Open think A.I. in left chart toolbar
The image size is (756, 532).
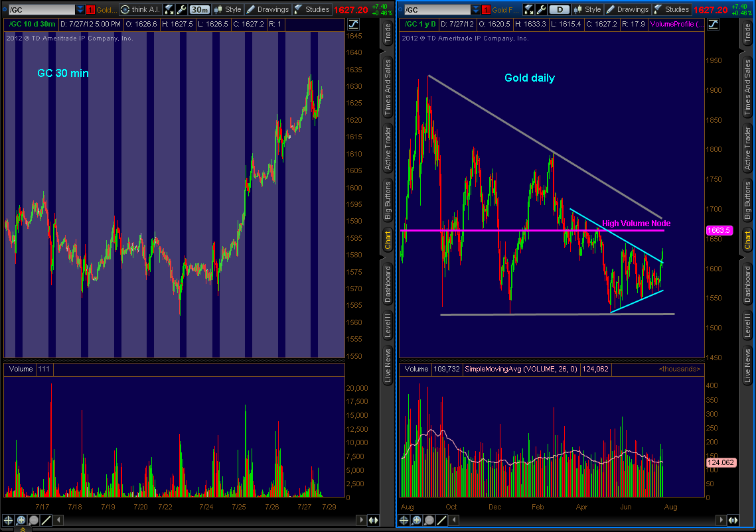coord(140,9)
